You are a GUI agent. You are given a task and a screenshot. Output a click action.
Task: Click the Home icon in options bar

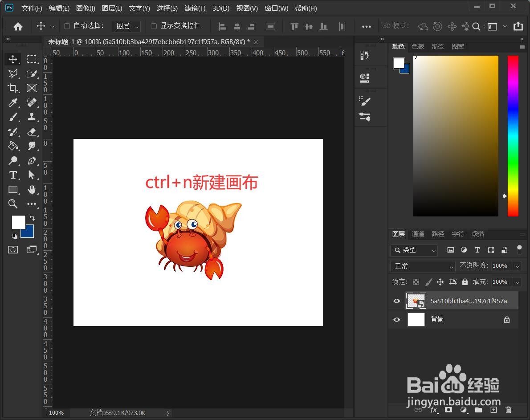point(18,26)
